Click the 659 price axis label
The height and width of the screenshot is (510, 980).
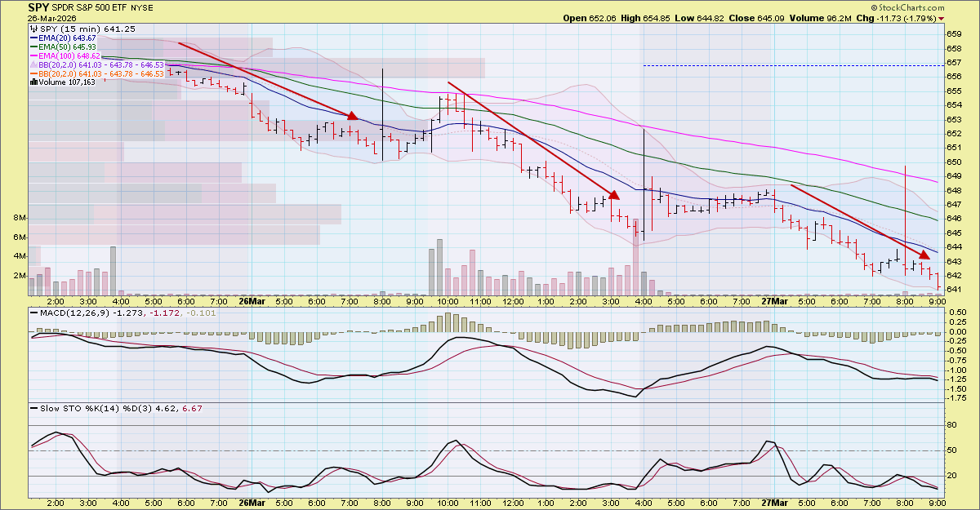coord(953,34)
